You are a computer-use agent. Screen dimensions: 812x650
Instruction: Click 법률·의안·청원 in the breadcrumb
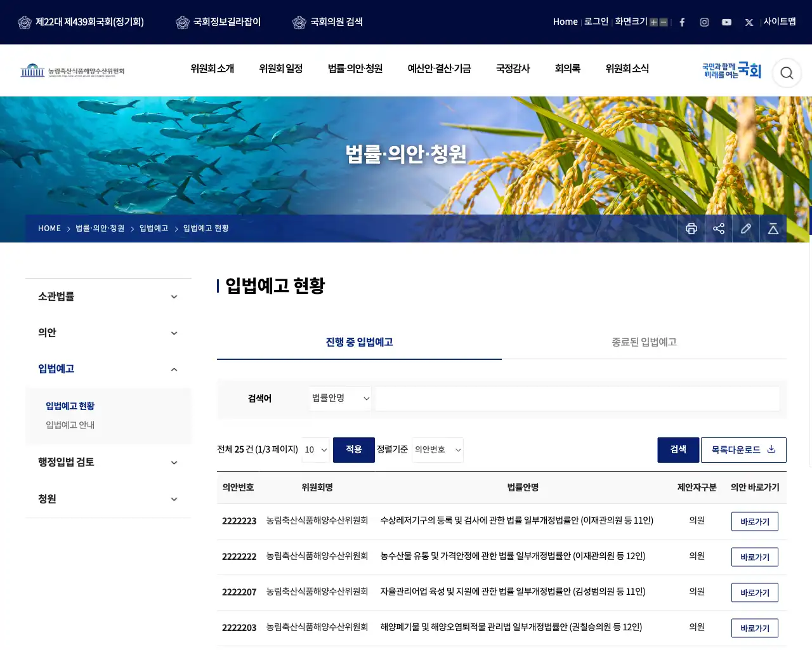(100, 229)
